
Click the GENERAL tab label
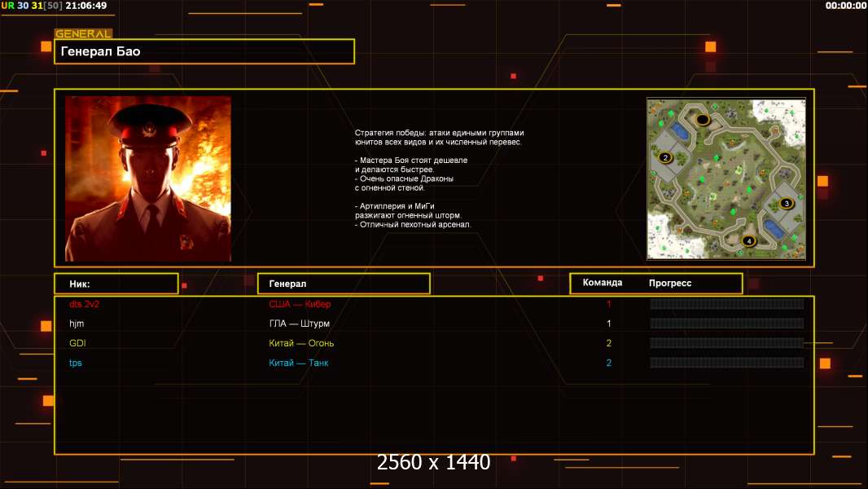(x=83, y=33)
